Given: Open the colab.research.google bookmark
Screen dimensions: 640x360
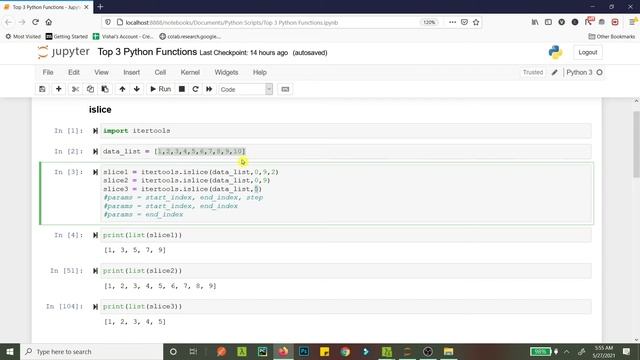Looking at the screenshot, I should (x=190, y=36).
